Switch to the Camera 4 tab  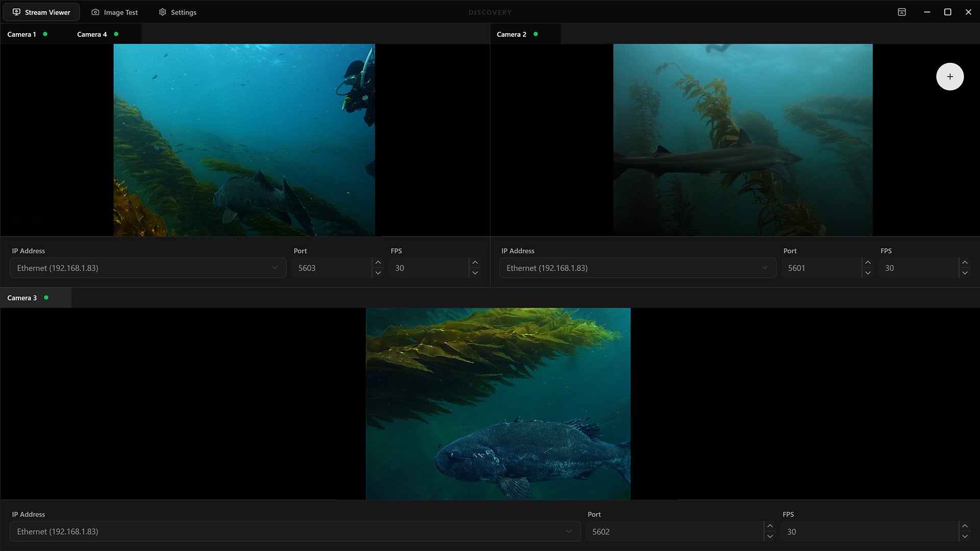[x=92, y=34]
